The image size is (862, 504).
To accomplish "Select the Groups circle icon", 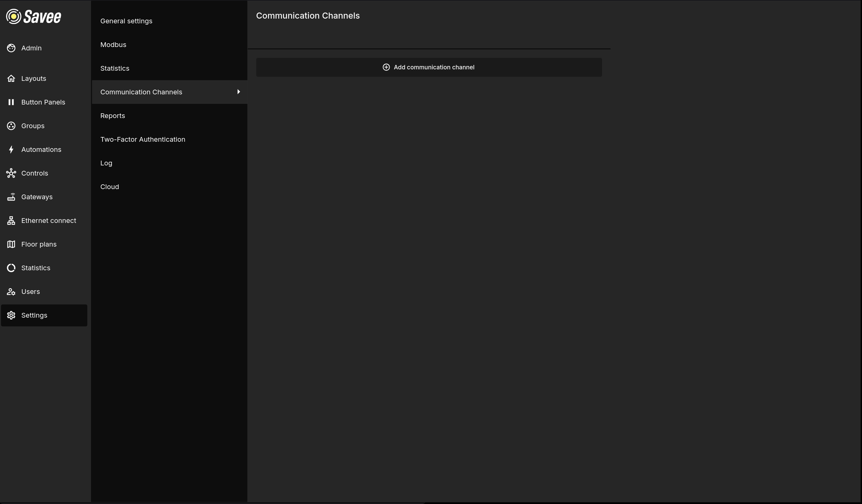I will (x=11, y=126).
